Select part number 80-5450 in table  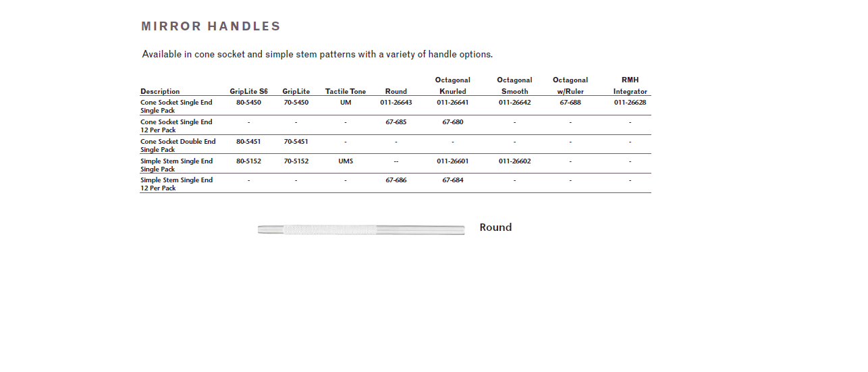pyautogui.click(x=248, y=103)
